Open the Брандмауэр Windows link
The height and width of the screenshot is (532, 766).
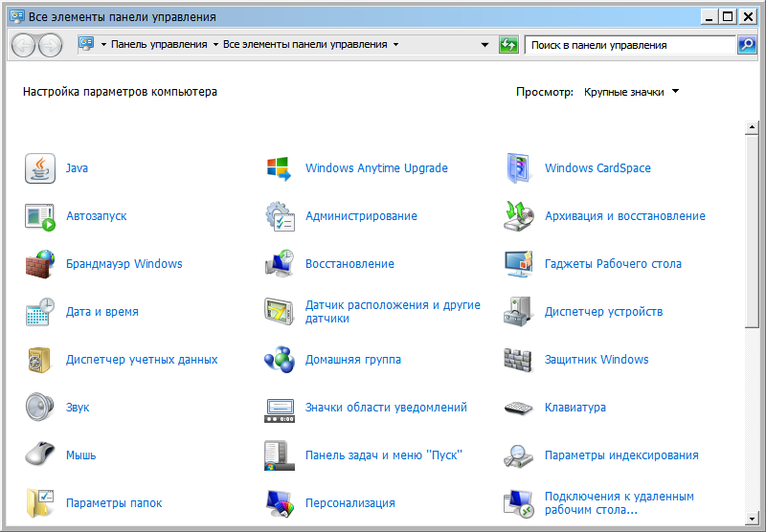[124, 264]
